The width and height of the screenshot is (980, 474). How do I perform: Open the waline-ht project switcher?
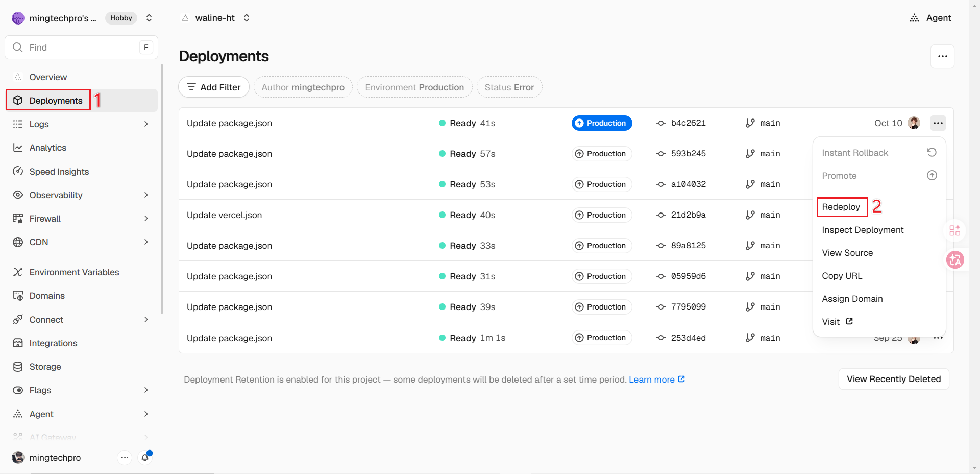tap(247, 18)
